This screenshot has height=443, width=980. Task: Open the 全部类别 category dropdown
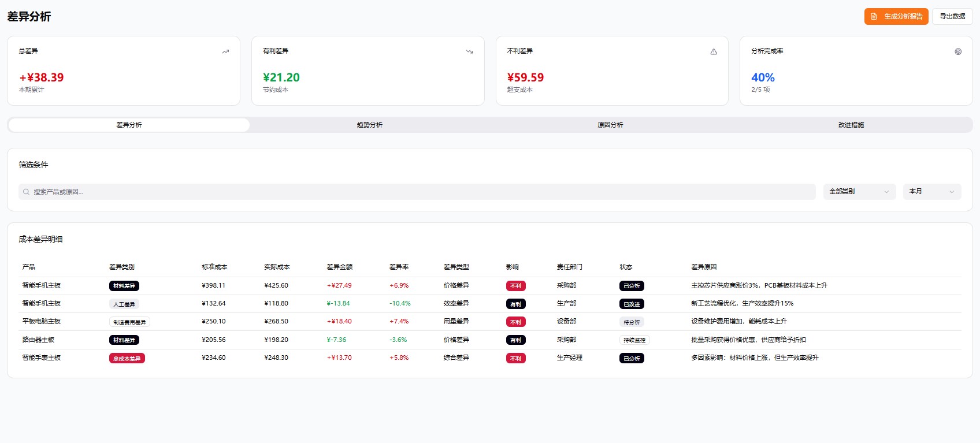(x=859, y=192)
